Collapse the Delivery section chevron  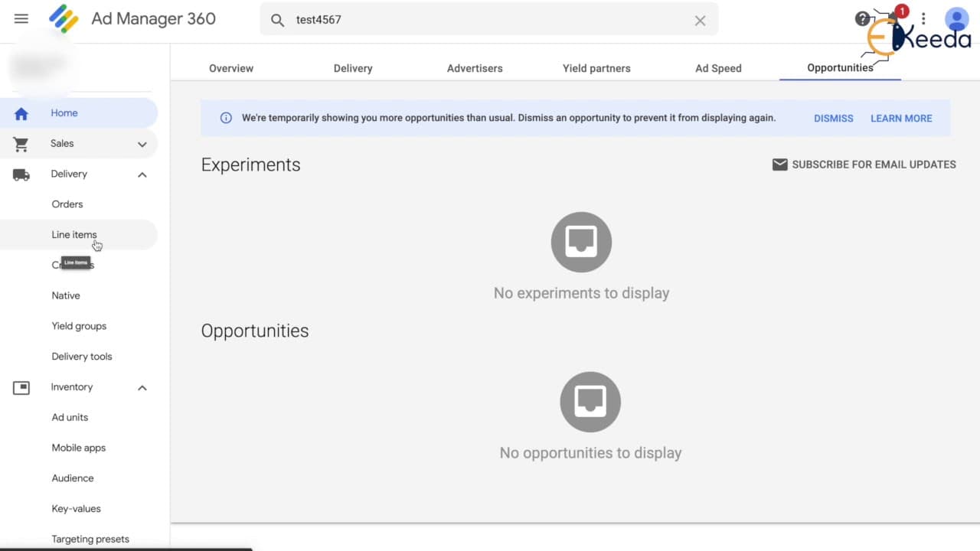click(142, 174)
